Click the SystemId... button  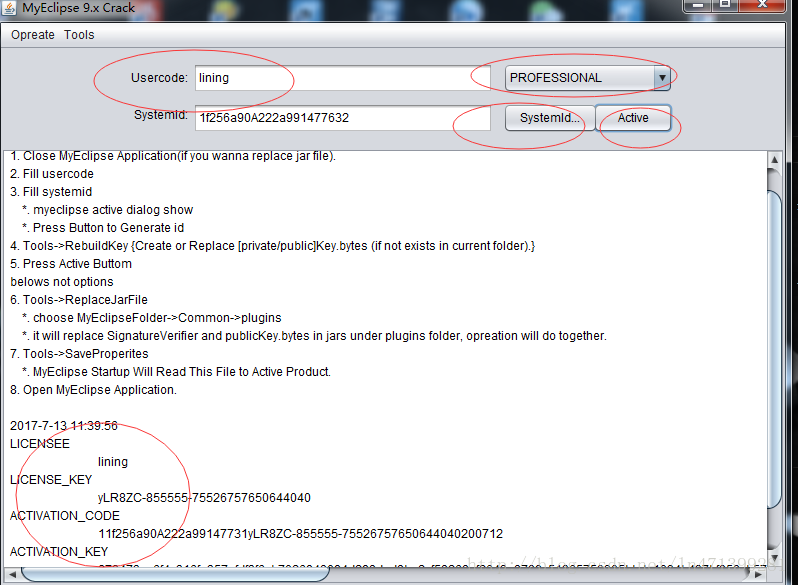tap(549, 118)
